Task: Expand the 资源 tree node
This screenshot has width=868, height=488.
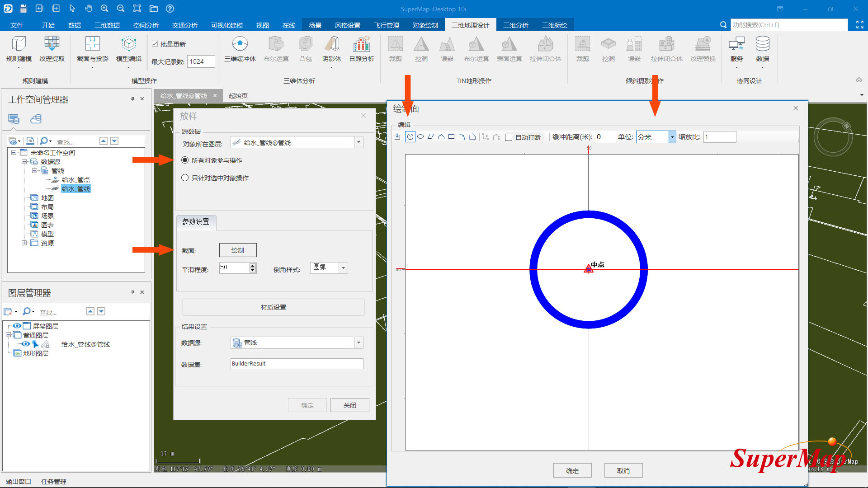Action: [24, 243]
